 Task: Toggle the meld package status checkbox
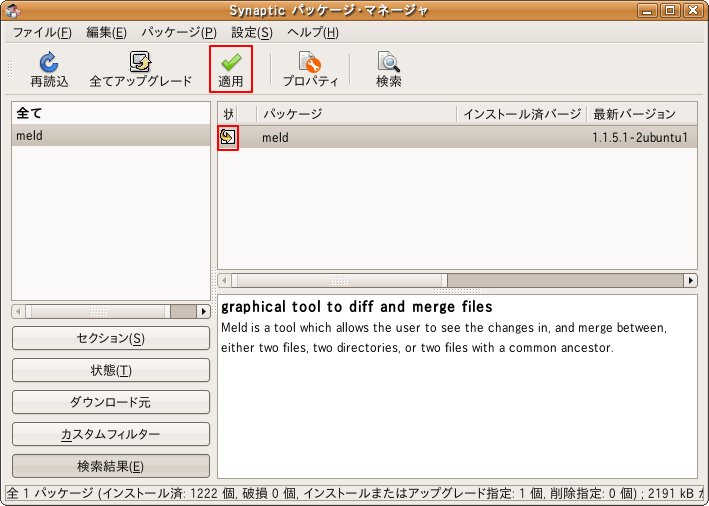pos(228,137)
